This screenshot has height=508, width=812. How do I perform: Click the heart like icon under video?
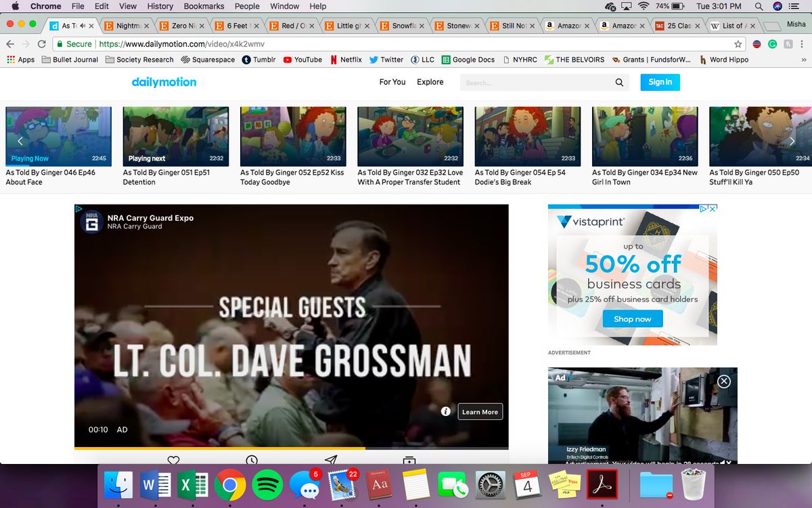173,460
